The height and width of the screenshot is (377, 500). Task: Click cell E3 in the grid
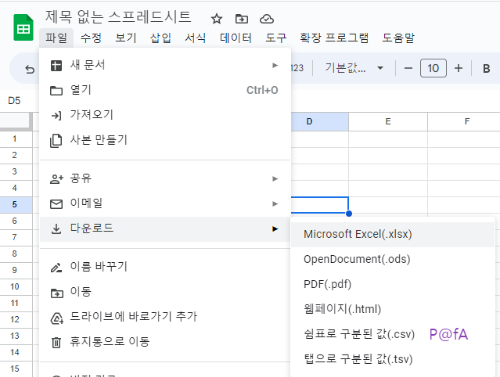[388, 172]
